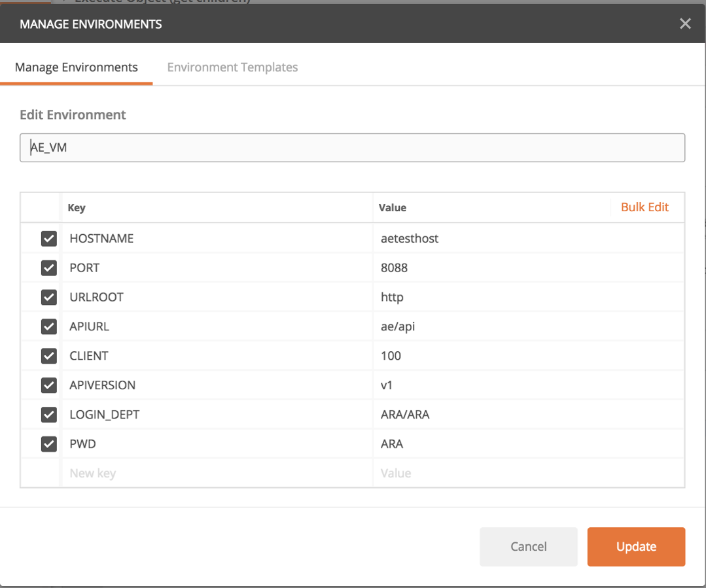Uncheck the LOGIN_DEPT variable
Image resolution: width=706 pixels, height=588 pixels.
pos(48,415)
